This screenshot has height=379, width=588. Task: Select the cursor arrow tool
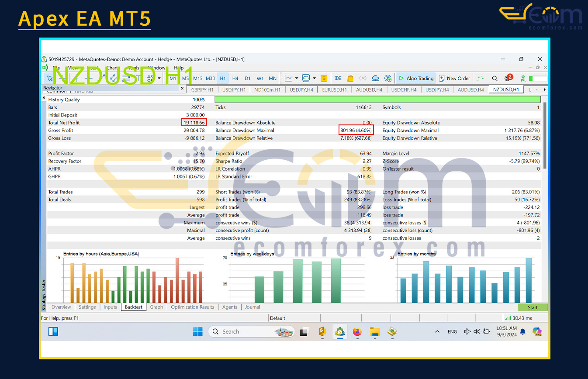[50, 78]
